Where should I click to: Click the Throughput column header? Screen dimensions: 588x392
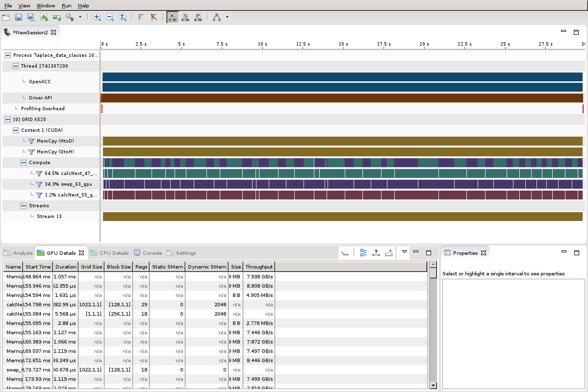point(259,267)
